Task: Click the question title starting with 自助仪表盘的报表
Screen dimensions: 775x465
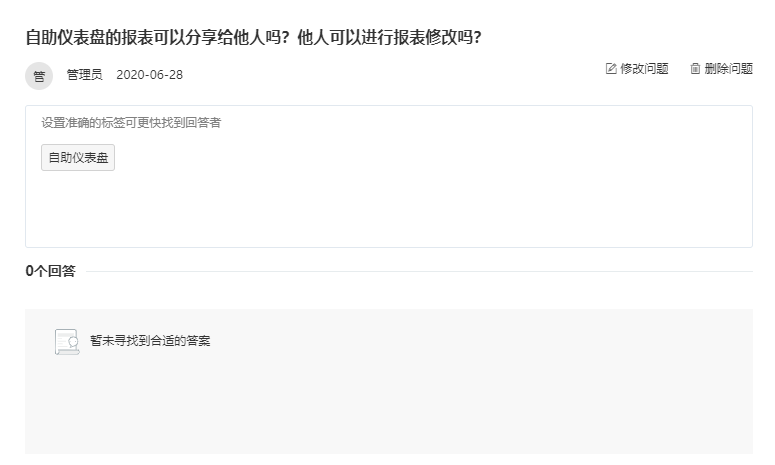Action: 253,37
